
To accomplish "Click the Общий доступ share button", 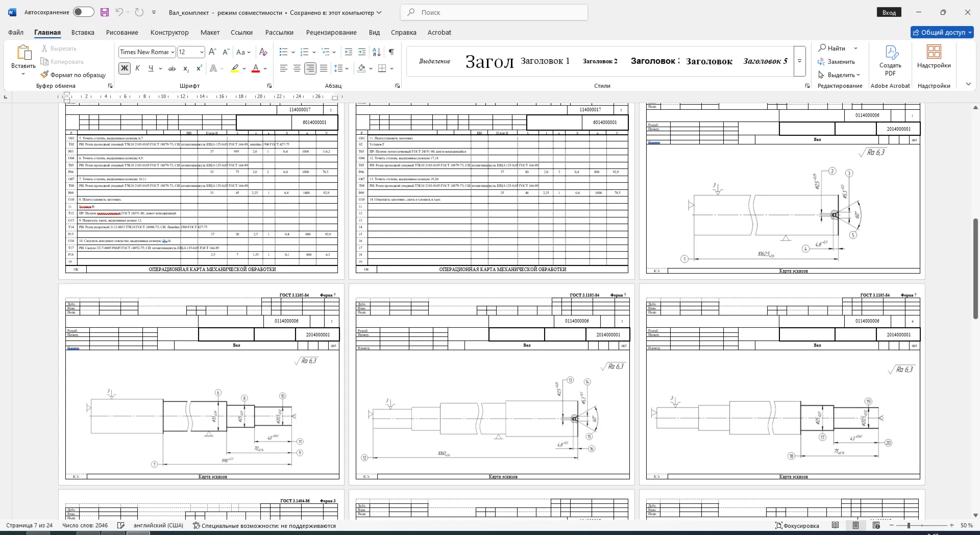I will (x=942, y=32).
